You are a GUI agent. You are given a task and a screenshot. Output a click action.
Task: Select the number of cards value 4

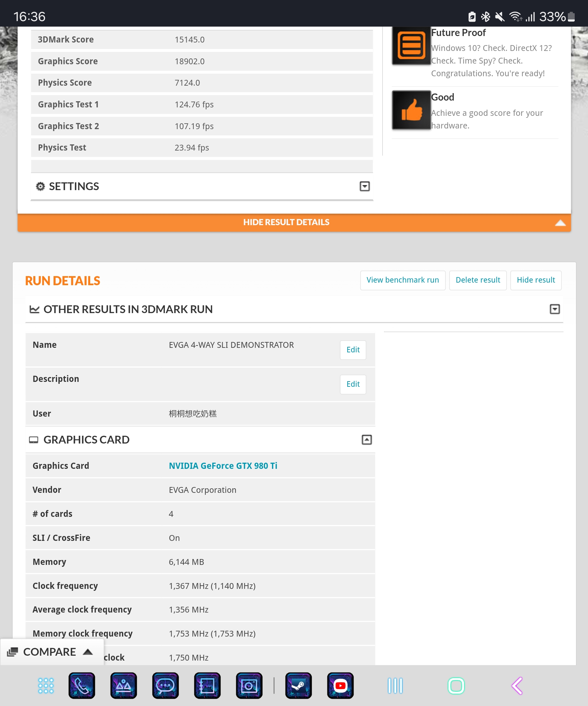tap(171, 514)
